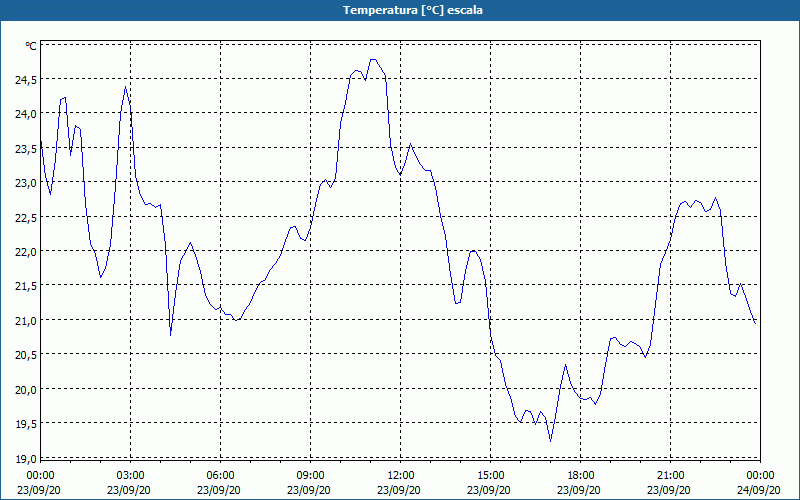
Task: Click the 23/09/20 date under 03:00
Action: pyautogui.click(x=129, y=490)
